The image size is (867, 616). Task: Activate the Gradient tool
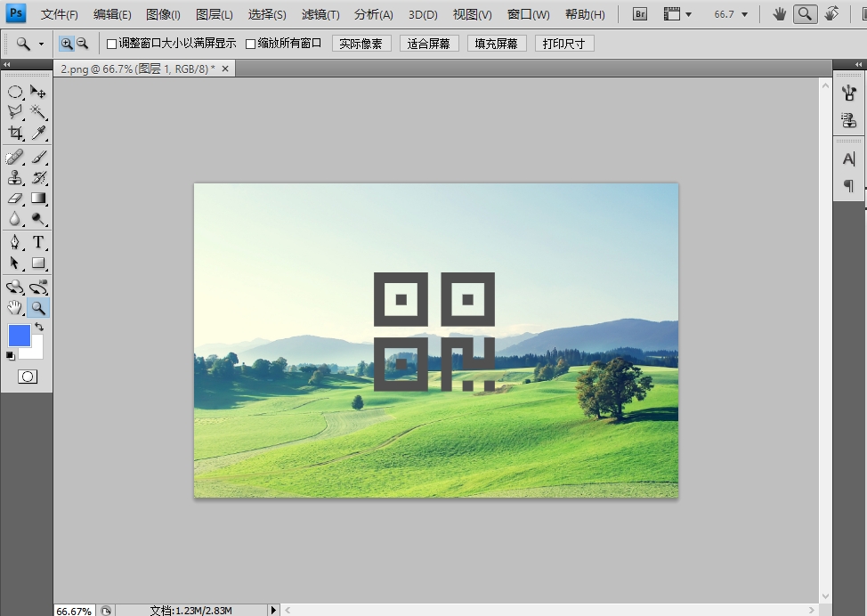(x=38, y=199)
